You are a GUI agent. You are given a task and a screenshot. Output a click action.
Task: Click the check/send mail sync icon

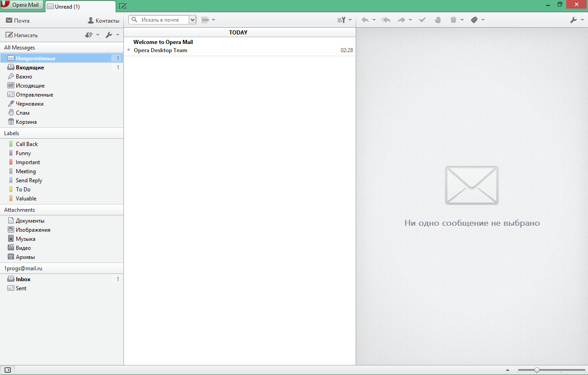(89, 35)
